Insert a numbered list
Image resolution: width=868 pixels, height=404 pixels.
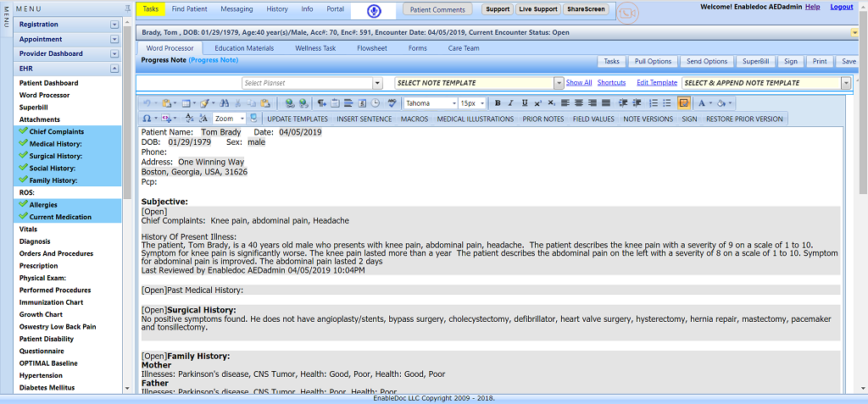coord(654,103)
